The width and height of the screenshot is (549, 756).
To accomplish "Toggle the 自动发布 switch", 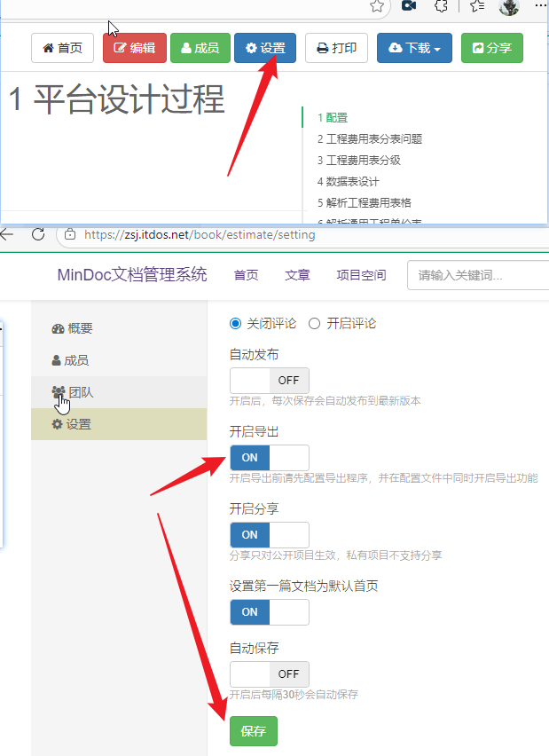I will pos(270,381).
